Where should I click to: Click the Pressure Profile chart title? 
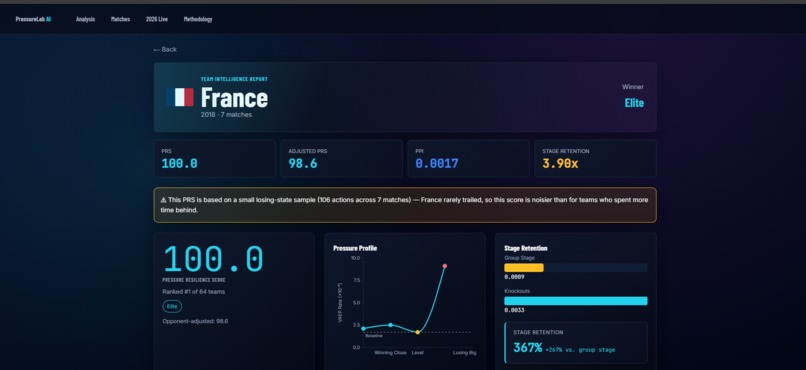[355, 248]
